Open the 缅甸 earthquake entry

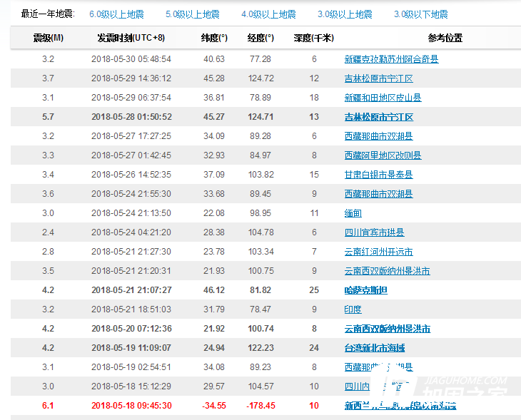pyautogui.click(x=353, y=213)
